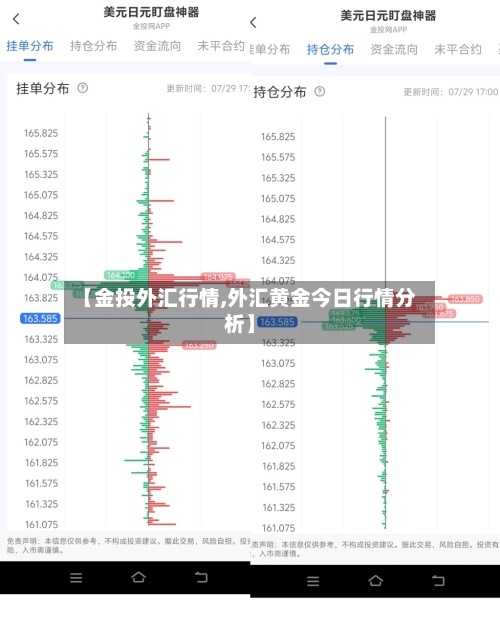Viewport: 500px width, 625px height.
Task: Click 162.575 axis label on right chart
Action: tap(278, 404)
